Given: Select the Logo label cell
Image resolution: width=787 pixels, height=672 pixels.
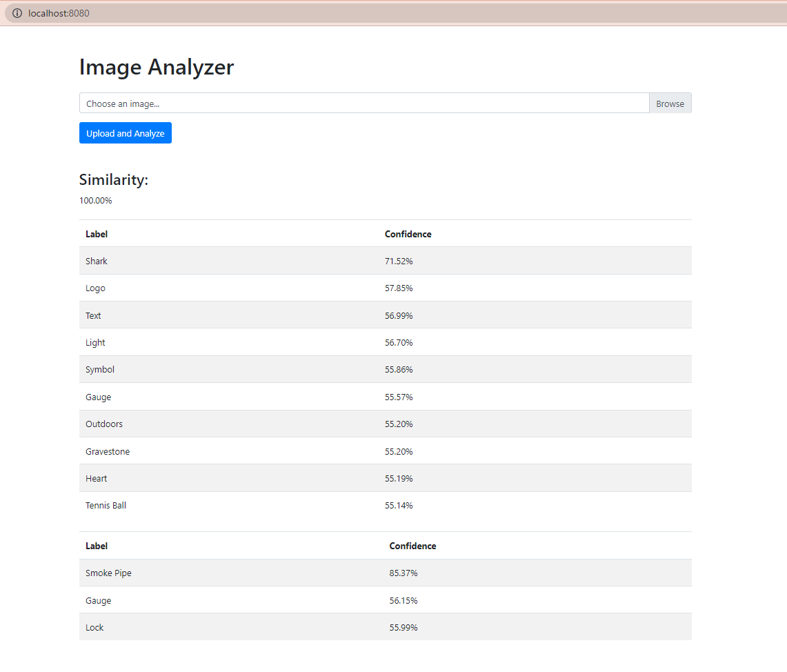Looking at the screenshot, I should 95,288.
